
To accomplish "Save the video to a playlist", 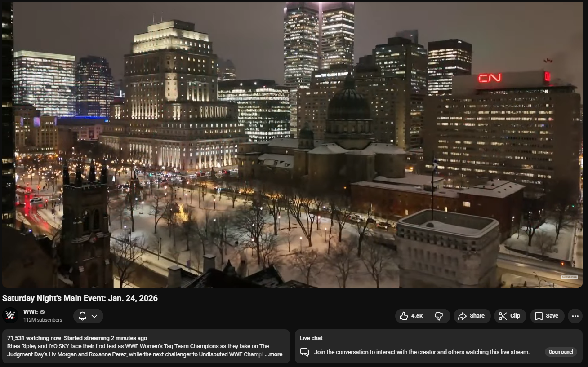I will tap(547, 316).
